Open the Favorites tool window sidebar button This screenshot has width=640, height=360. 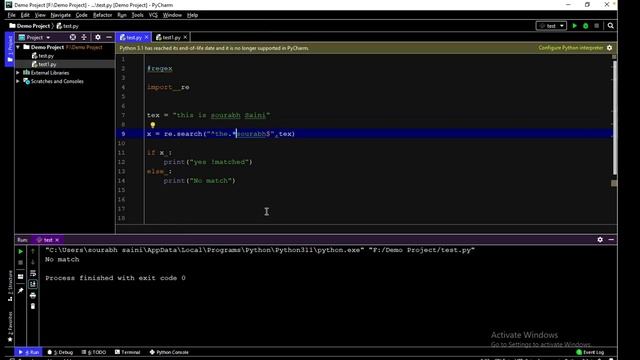pyautogui.click(x=10, y=327)
